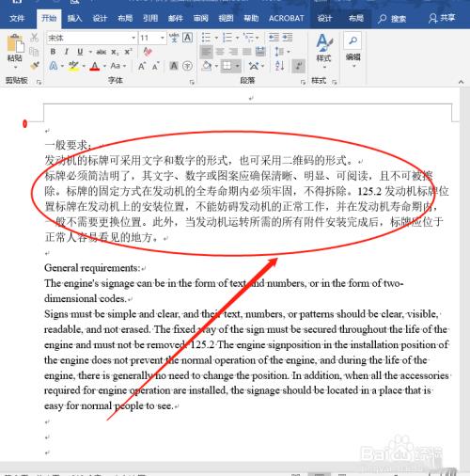Click the Asian Layout (A with arrows) icon
The width and height of the screenshot is (470, 476).
click(254, 66)
